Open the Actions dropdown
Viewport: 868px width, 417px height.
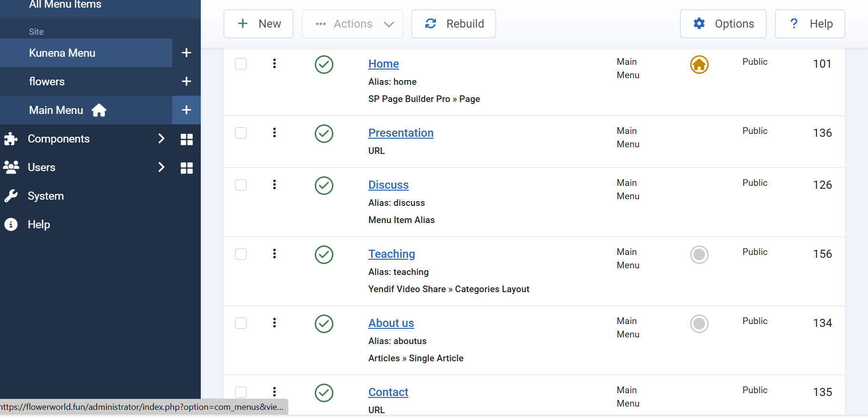[352, 24]
